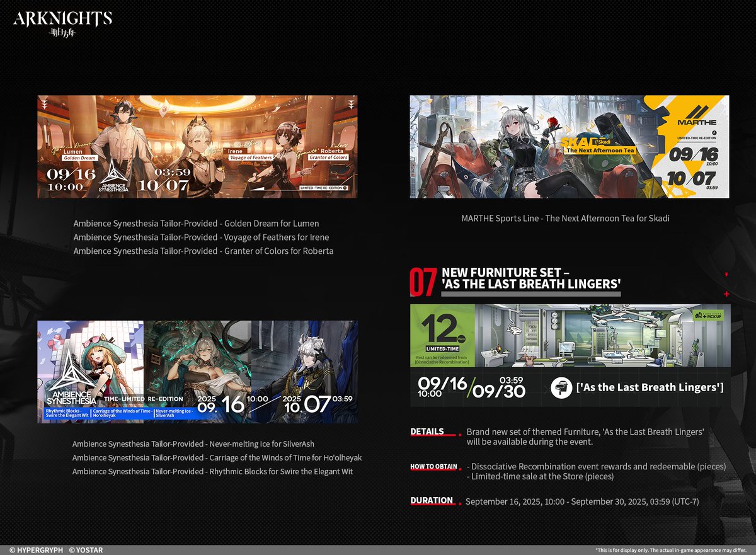The height and width of the screenshot is (555, 756).
Task: Click the 'Dissociative Recombination event rewards' line
Action: 596,467
